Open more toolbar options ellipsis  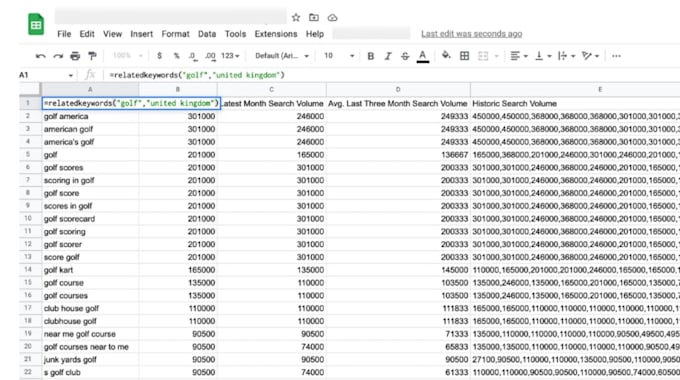[616, 56]
